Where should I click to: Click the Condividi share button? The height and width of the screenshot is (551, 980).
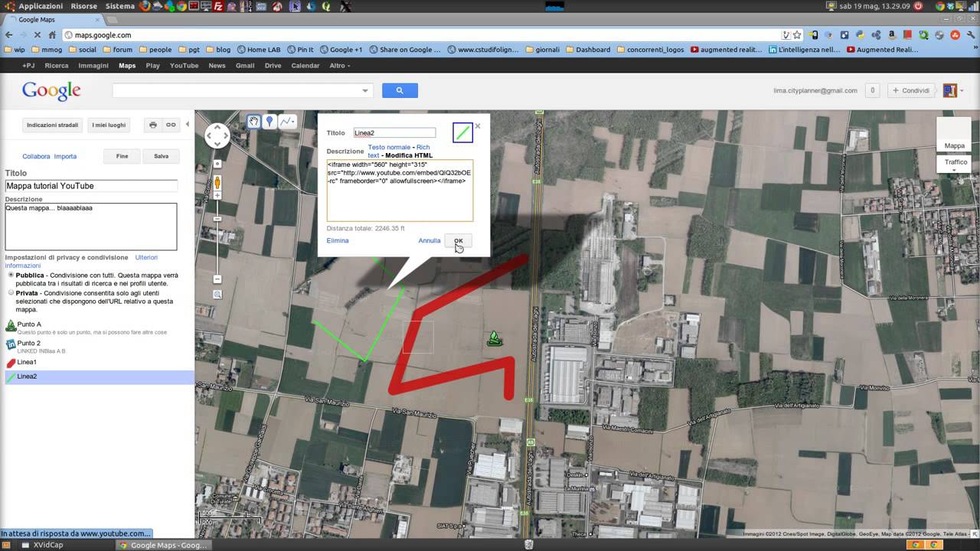(x=910, y=90)
